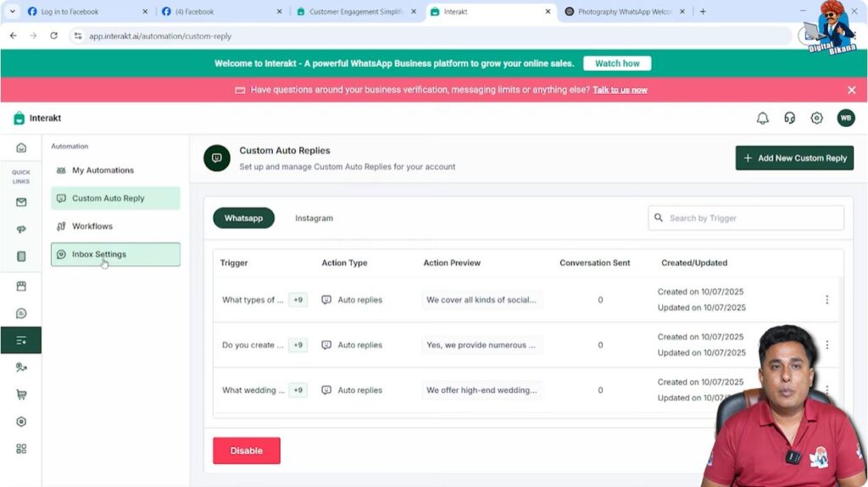Screen dimensions: 868x487
Task: Expand +9 triggers for 'What wedding'
Action: [298, 390]
